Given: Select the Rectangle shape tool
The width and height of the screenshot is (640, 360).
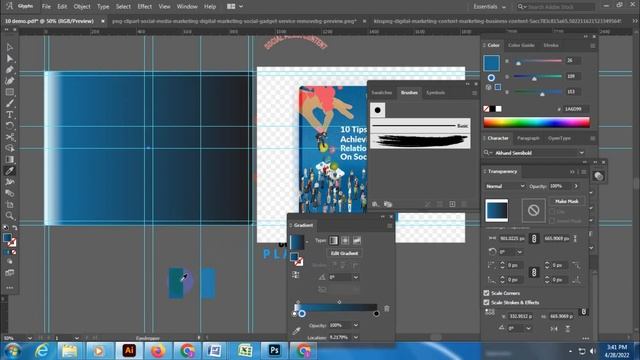Looking at the screenshot, I should [9, 92].
